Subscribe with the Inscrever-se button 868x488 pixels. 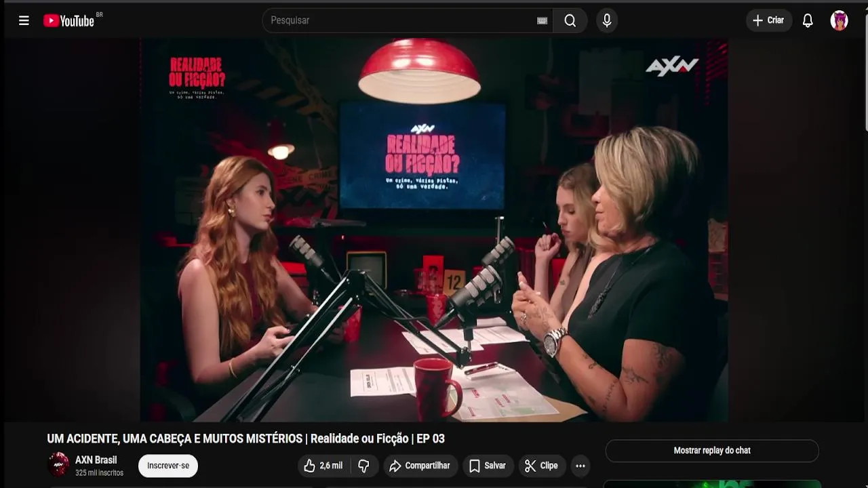(x=168, y=466)
